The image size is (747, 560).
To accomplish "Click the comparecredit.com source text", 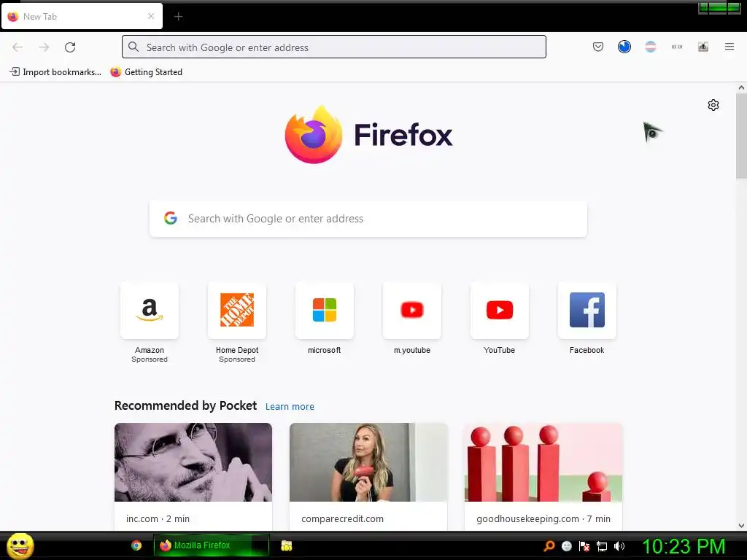I will [x=342, y=518].
